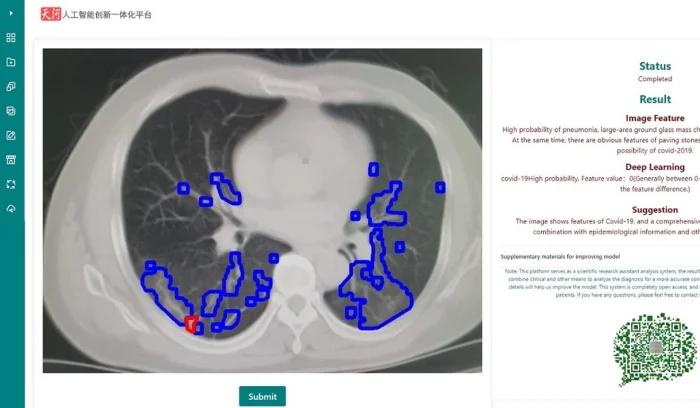
Task: Select the Deep Learning section heading
Action: [655, 167]
